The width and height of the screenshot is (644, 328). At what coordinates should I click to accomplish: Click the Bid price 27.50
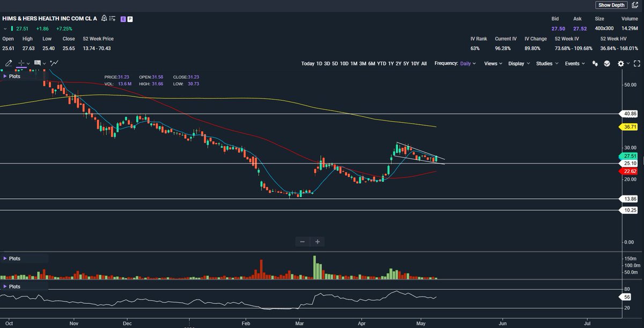(558, 28)
